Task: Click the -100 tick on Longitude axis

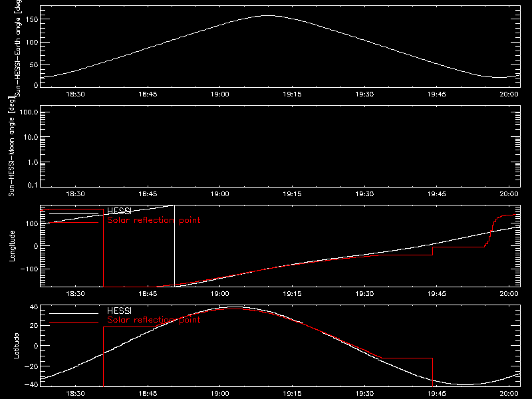Action: pyautogui.click(x=29, y=269)
